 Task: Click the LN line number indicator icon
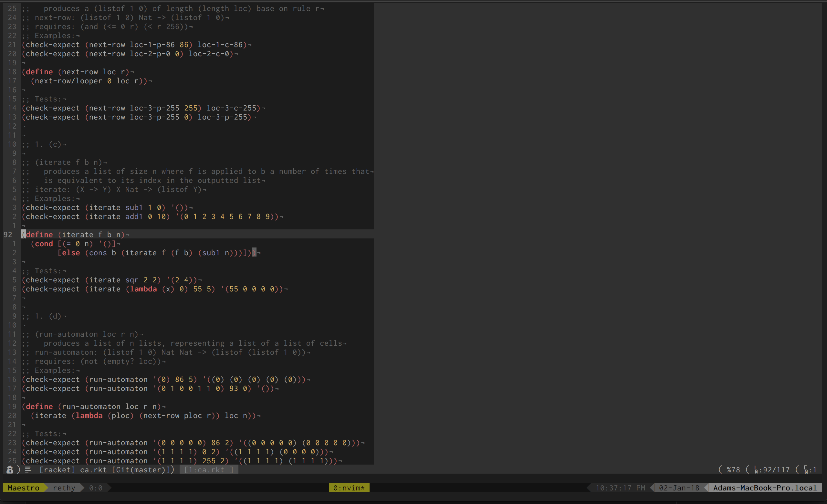click(x=757, y=470)
